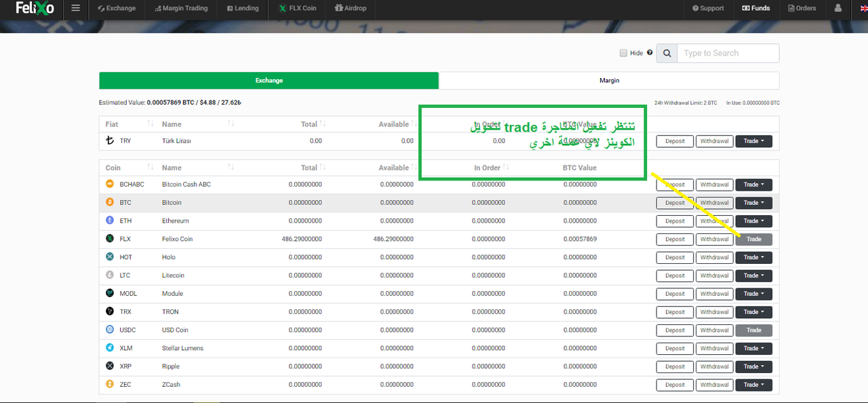Expand Trade dropdown for Module
This screenshot has height=403, width=868.
point(753,294)
